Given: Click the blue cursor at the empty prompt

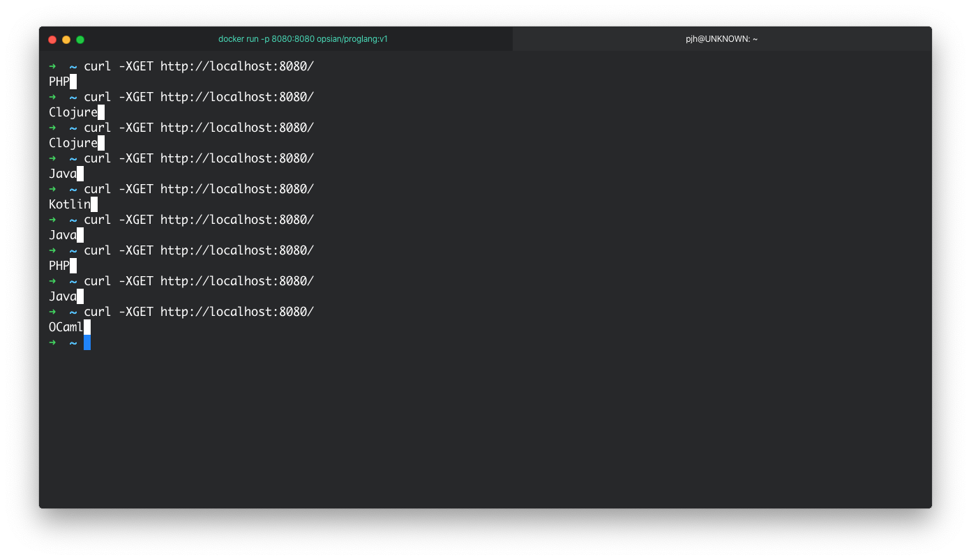Looking at the screenshot, I should pos(87,342).
